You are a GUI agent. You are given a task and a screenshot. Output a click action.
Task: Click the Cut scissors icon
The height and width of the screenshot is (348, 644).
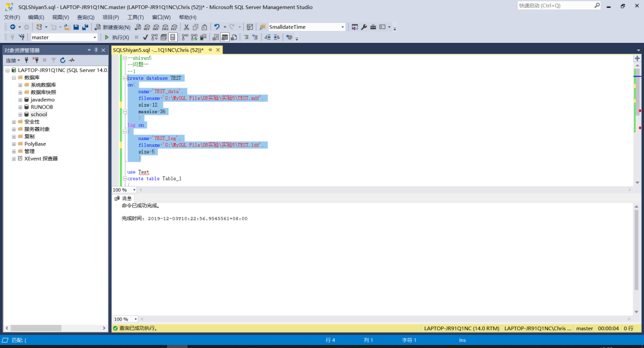tap(187, 27)
